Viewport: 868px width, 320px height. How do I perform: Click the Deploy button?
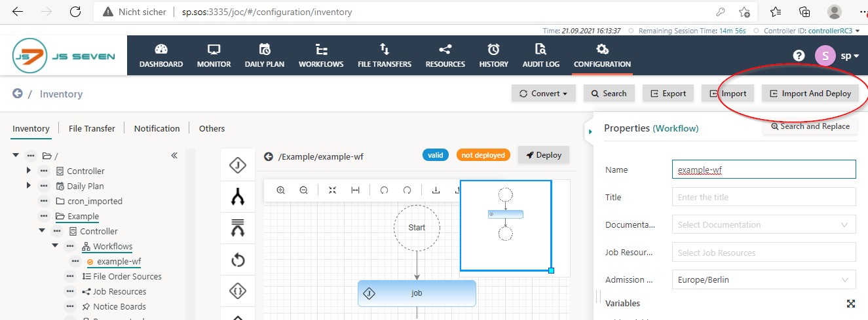[x=544, y=155]
